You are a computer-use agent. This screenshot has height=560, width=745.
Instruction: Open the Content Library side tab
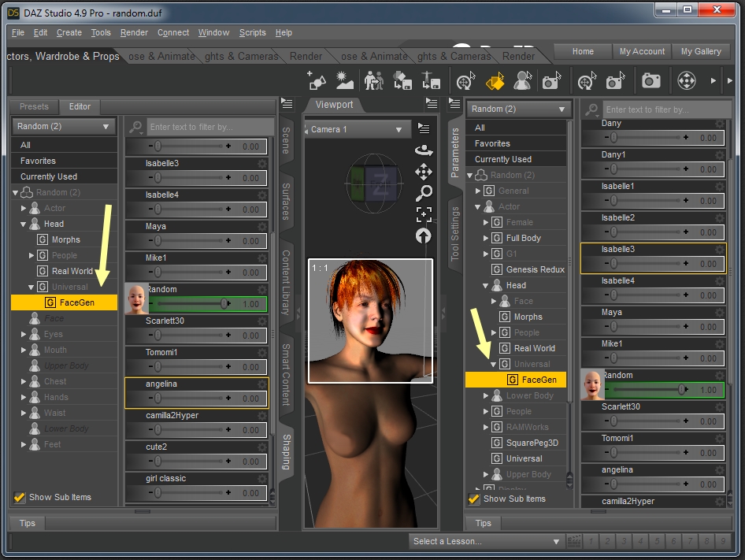286,283
